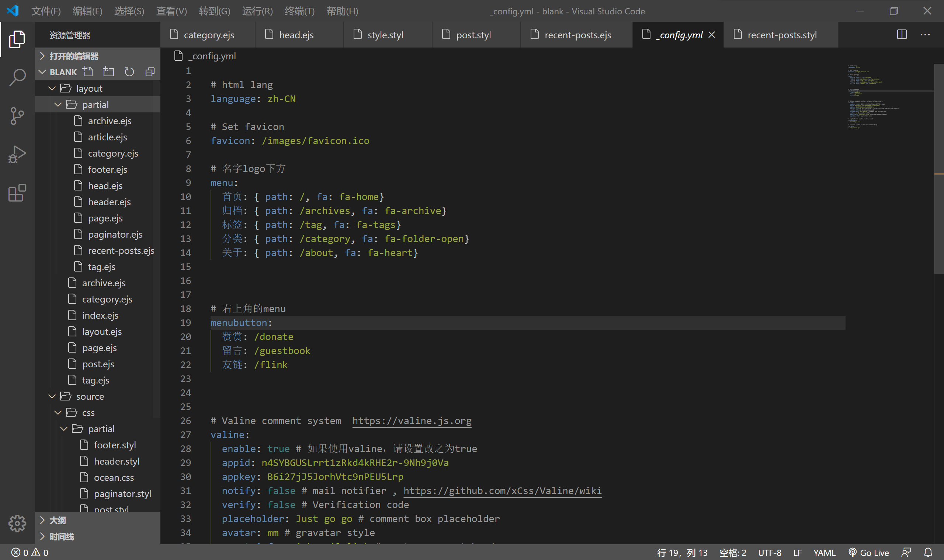Open the Search view in activity bar

(17, 78)
